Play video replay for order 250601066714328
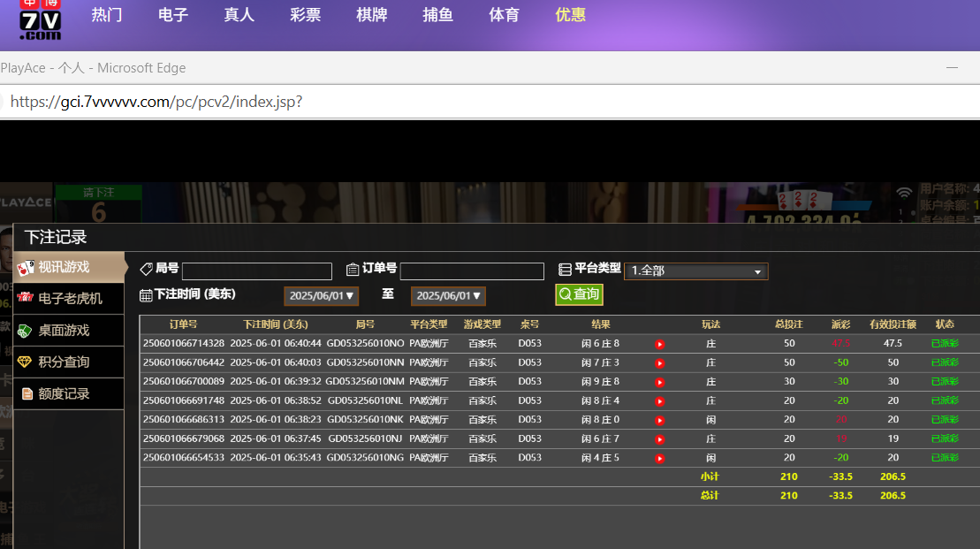The height and width of the screenshot is (549, 980). coord(659,344)
